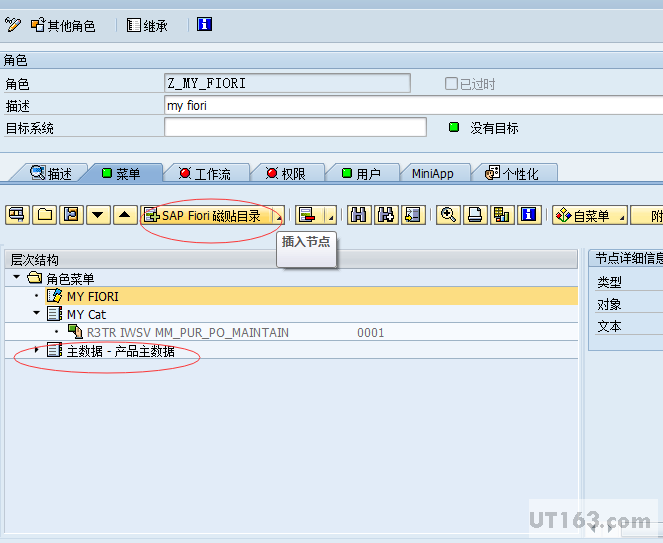Click the MY FIORI node edit icon
Viewport: 663px width, 543px height.
tap(55, 296)
